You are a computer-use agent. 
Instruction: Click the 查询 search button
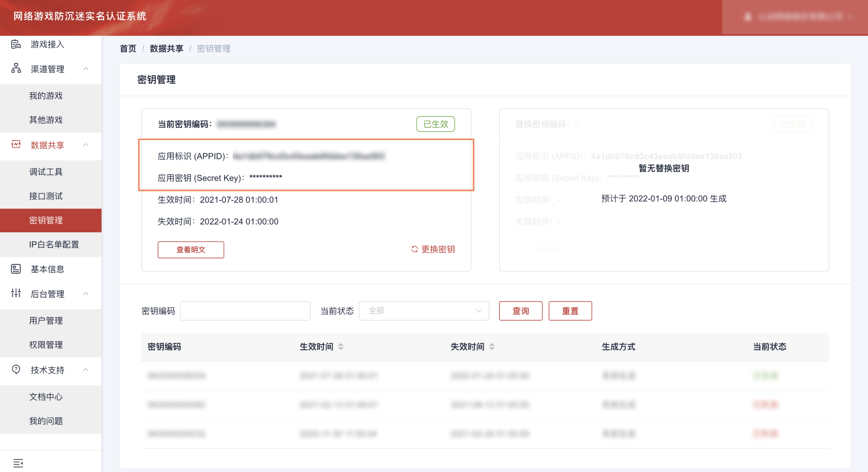pos(520,311)
